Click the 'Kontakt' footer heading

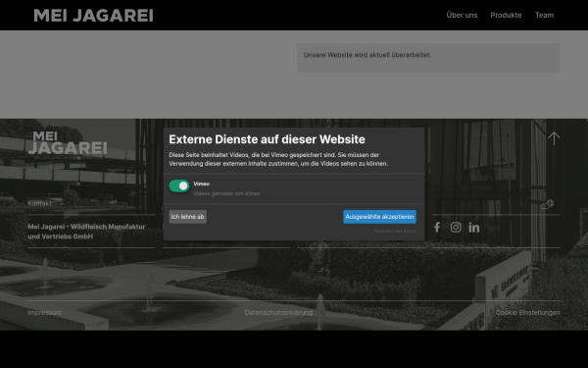tap(40, 203)
